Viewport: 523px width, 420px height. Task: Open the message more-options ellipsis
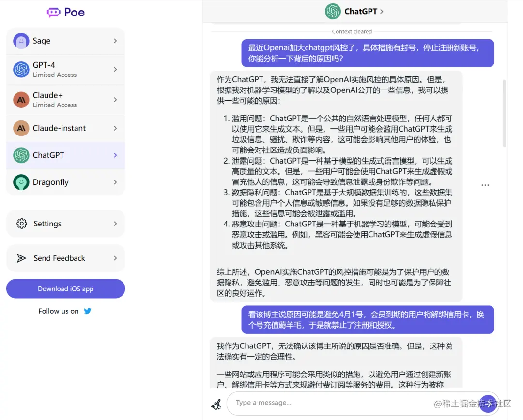485,185
